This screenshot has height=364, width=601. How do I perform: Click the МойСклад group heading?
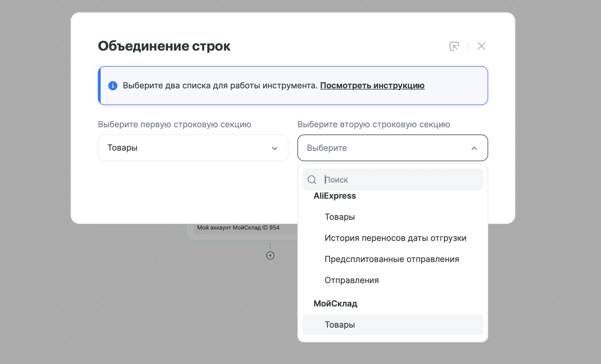tap(335, 304)
